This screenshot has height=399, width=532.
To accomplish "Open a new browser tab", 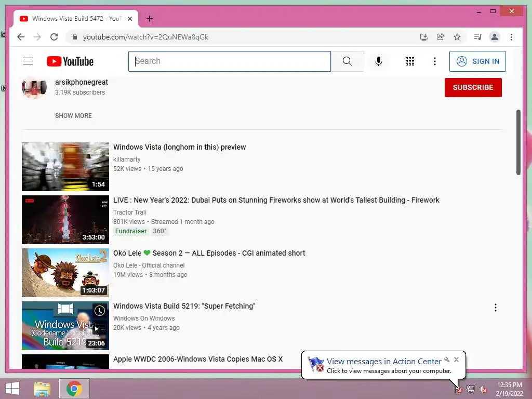I will 150,19.
